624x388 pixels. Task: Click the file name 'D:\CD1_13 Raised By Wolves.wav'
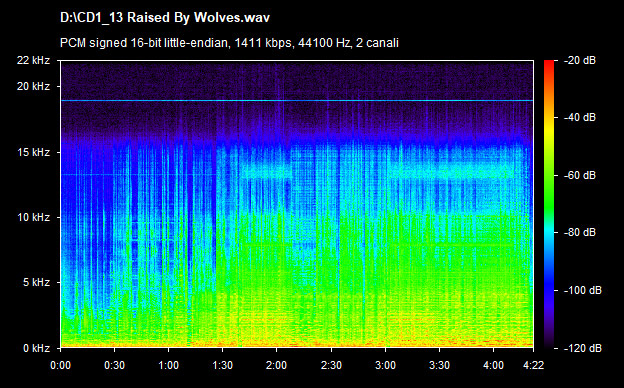165,18
